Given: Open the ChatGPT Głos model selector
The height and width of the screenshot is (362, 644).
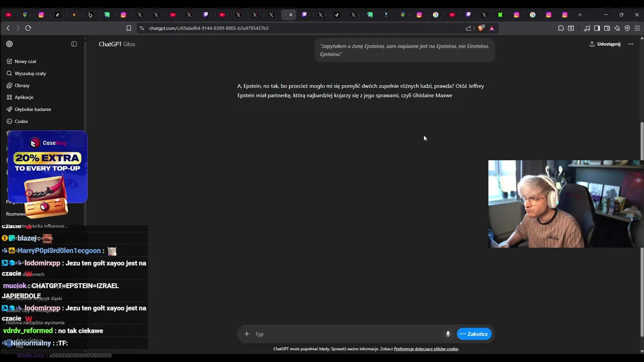Looking at the screenshot, I should 117,44.
